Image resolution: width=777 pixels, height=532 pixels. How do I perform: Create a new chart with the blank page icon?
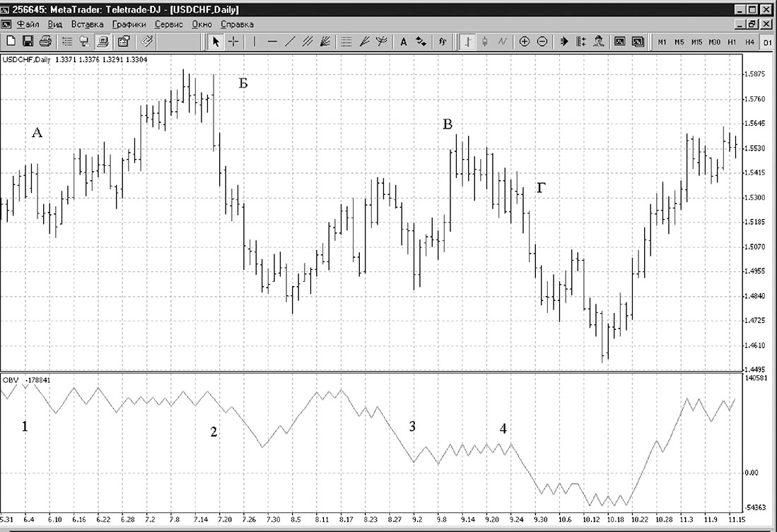pyautogui.click(x=11, y=42)
